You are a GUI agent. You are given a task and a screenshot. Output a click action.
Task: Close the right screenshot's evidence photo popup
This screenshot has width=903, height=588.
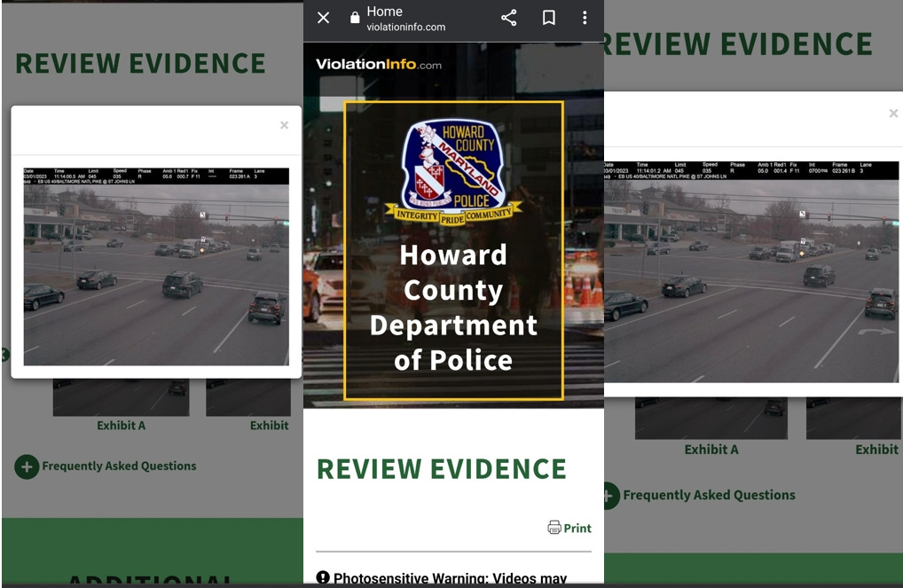(893, 114)
